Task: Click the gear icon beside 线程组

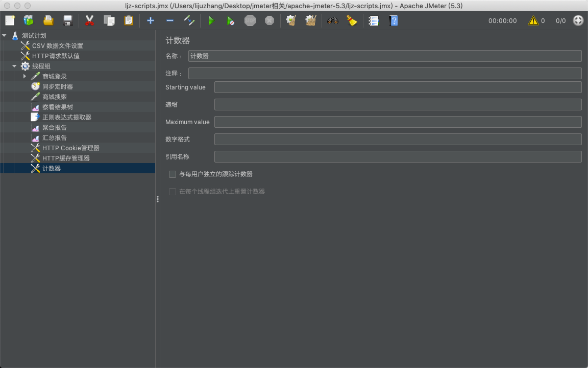Action: point(25,66)
